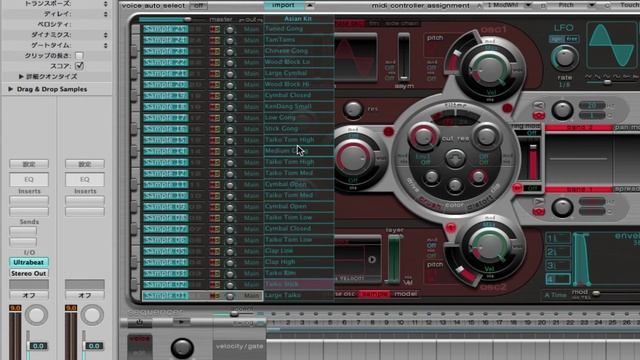Open the ゲートタイム value arrows
Screen dimensions: 640x360
pyautogui.click(x=106, y=45)
